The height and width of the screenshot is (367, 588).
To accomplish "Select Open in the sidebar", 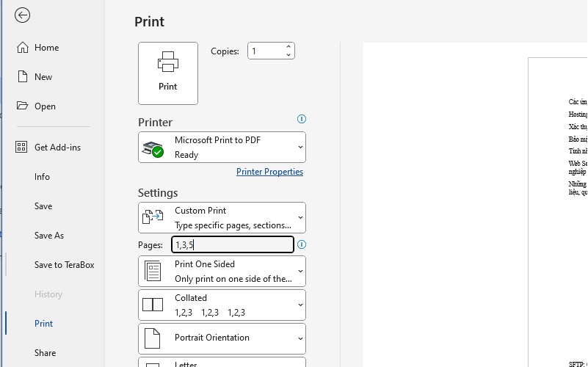I will (x=45, y=106).
